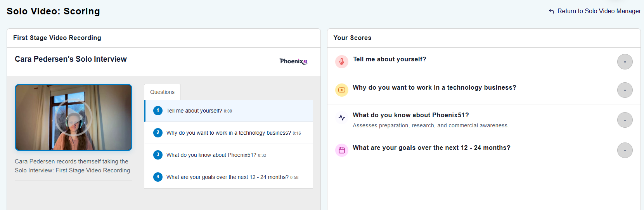Select 'What do you know about Phoenix51?' in Your Scores

(x=411, y=115)
